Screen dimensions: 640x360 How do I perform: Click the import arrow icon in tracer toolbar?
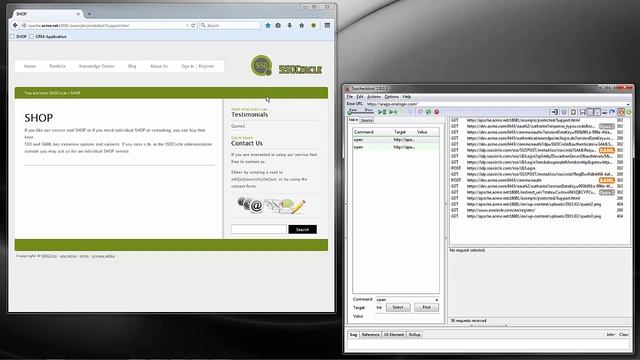(554, 112)
